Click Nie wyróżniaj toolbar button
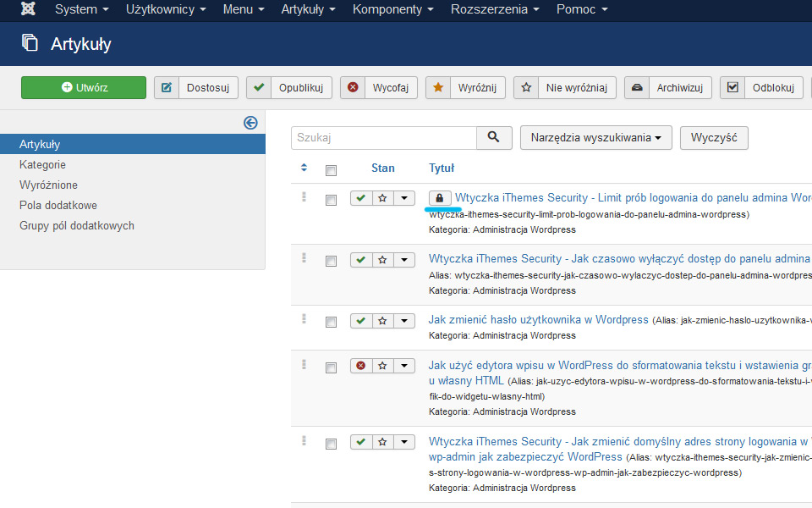The height and width of the screenshot is (508, 812). pyautogui.click(x=564, y=87)
